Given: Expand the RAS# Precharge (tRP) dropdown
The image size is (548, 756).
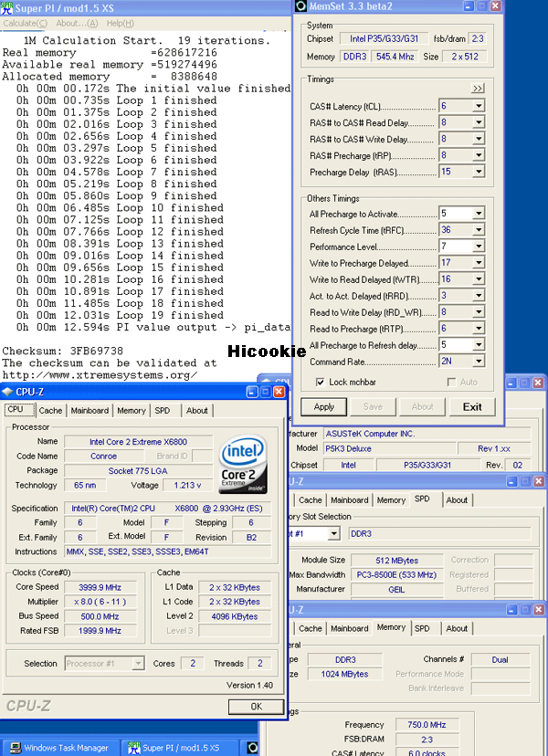Looking at the screenshot, I should 478,155.
